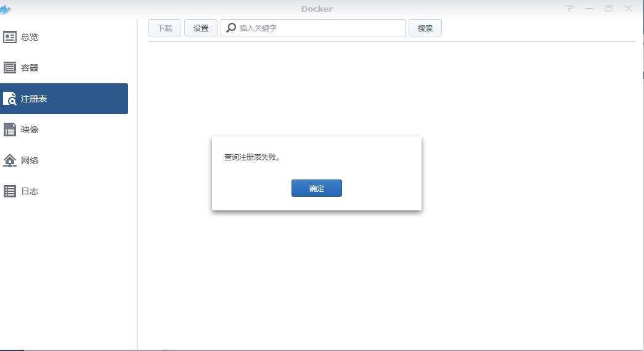Click the 总览 overview card icon
The height and width of the screenshot is (351, 644).
coord(10,37)
